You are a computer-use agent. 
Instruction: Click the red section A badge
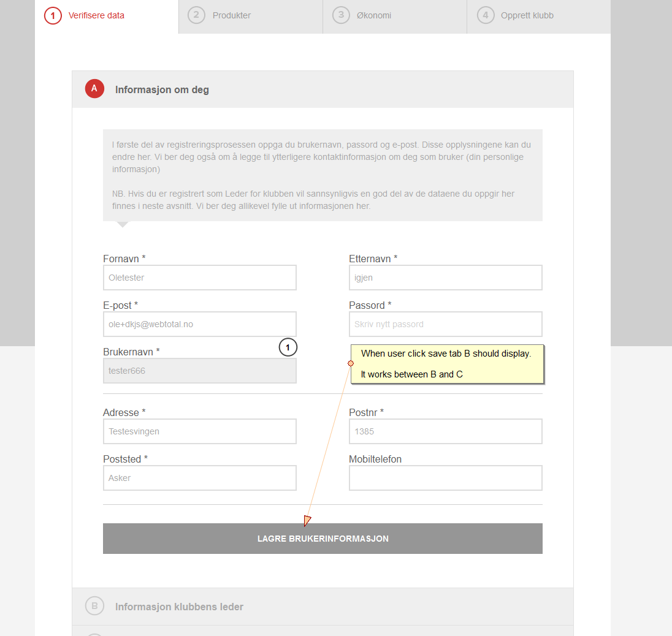click(x=94, y=89)
